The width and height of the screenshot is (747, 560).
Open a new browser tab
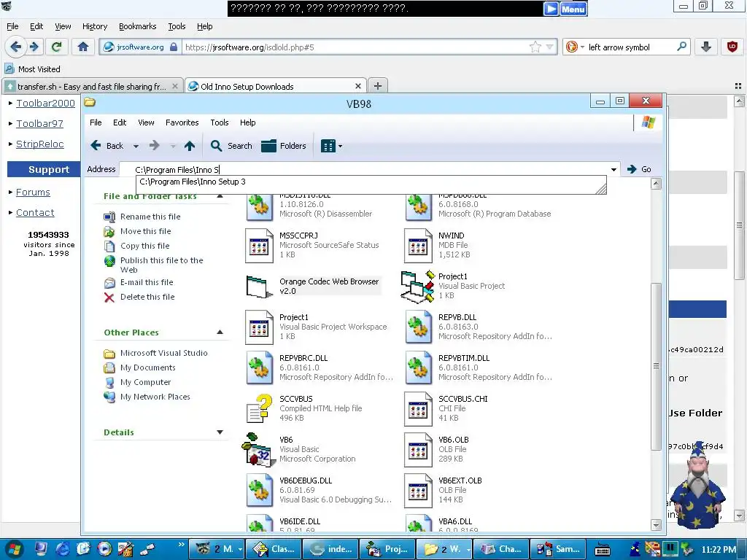click(378, 86)
